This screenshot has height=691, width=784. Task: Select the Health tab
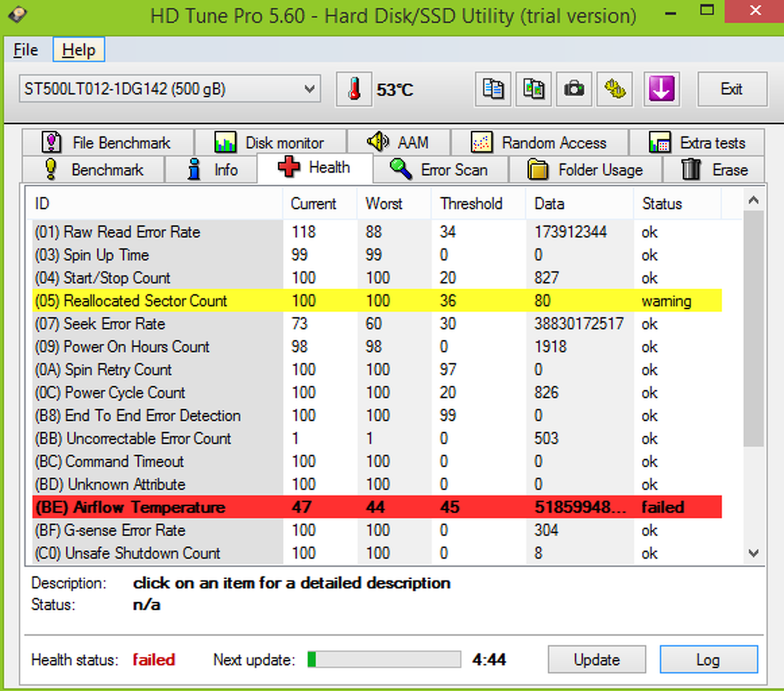315,167
